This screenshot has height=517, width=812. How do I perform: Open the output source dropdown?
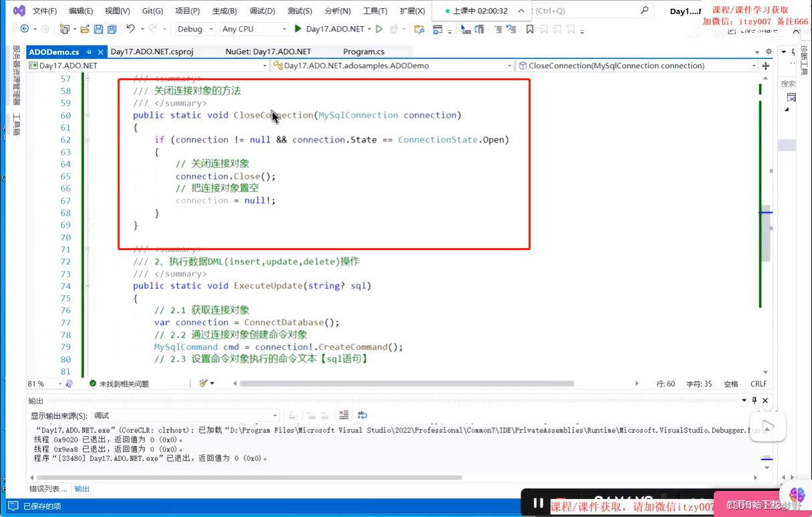[x=185, y=415]
